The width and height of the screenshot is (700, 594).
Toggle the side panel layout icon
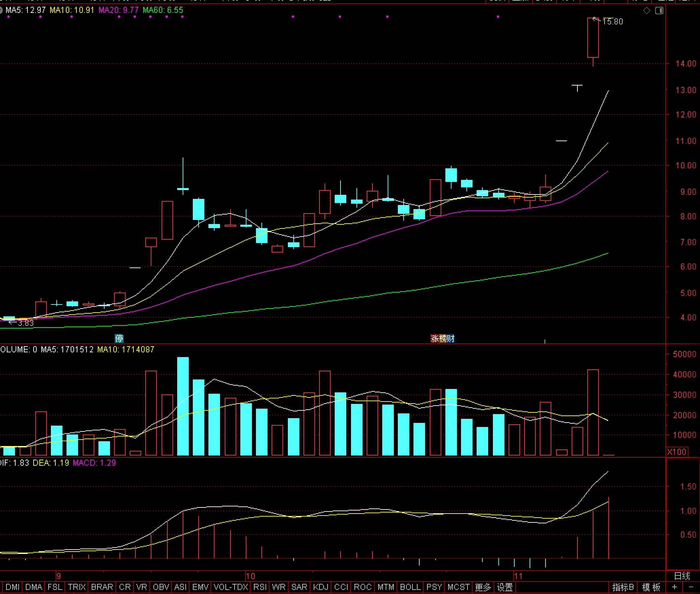pyautogui.click(x=659, y=11)
